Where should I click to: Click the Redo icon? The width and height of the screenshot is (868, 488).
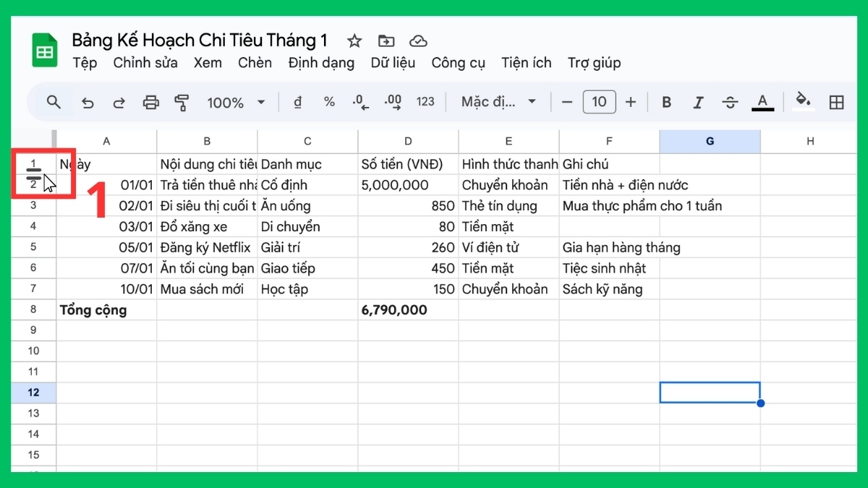(119, 102)
